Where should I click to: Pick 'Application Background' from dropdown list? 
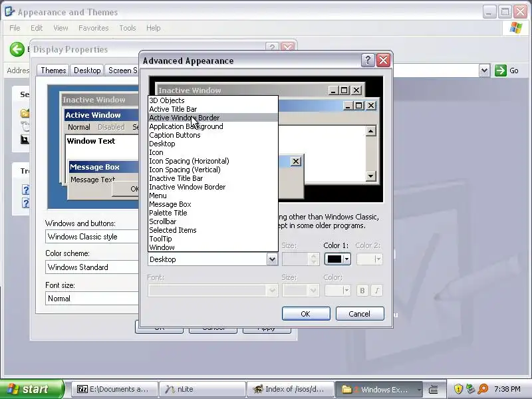(213, 126)
